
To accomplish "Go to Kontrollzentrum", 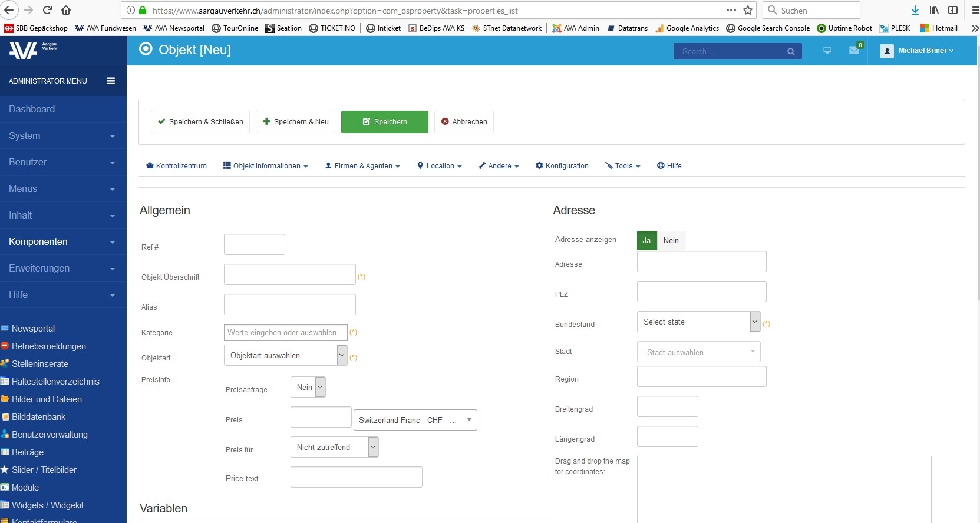I will (176, 166).
